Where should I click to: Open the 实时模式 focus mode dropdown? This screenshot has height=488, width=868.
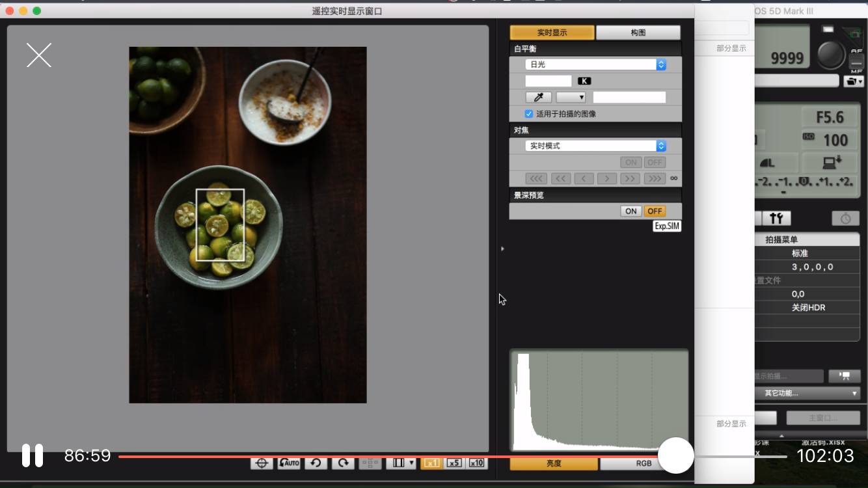point(595,146)
